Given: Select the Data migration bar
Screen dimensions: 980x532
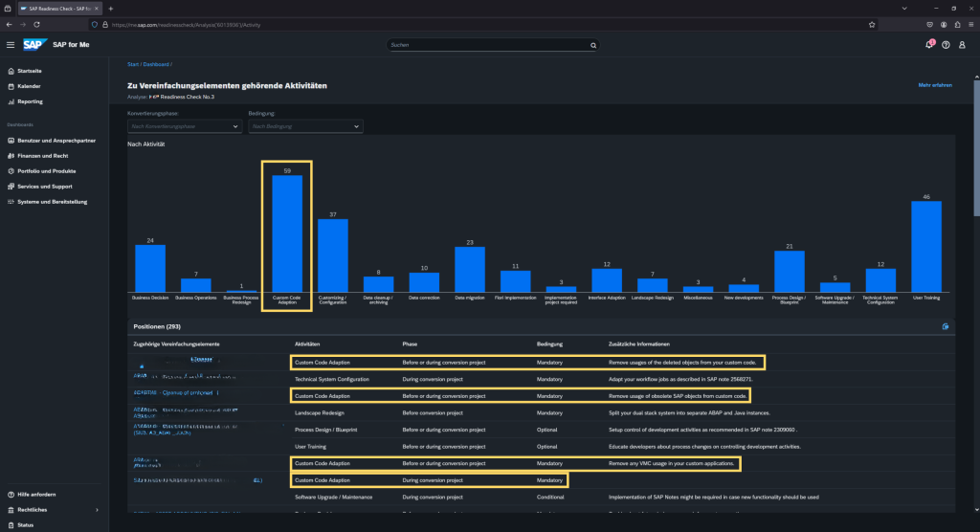Looking at the screenshot, I should pyautogui.click(x=469, y=270).
